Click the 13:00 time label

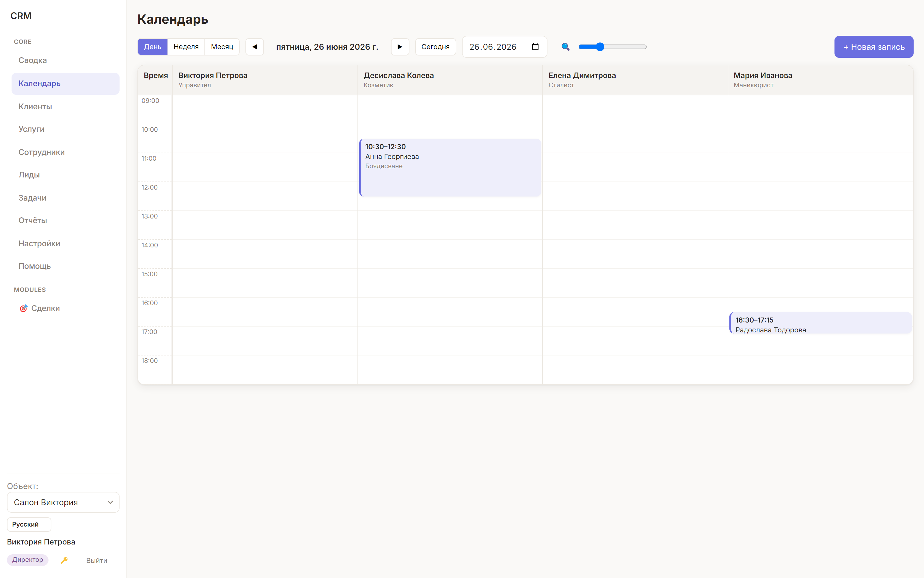pos(149,216)
